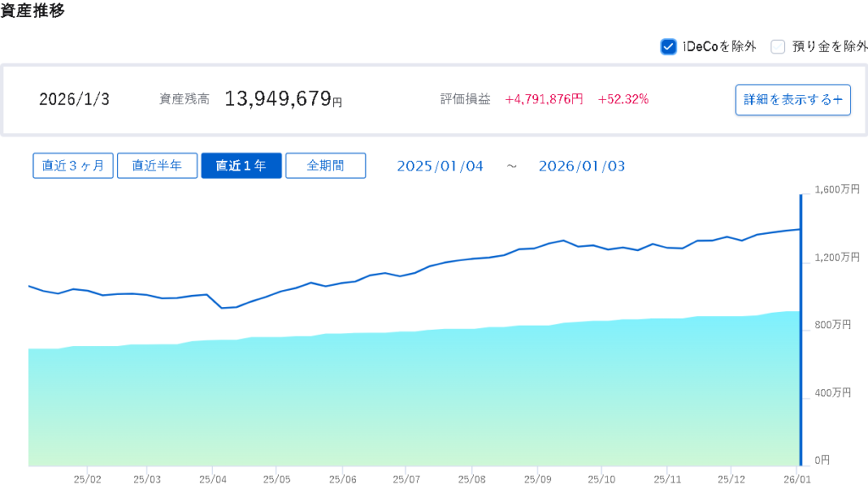
Task: Click the 800万円 y-axis label
Action: tap(832, 325)
